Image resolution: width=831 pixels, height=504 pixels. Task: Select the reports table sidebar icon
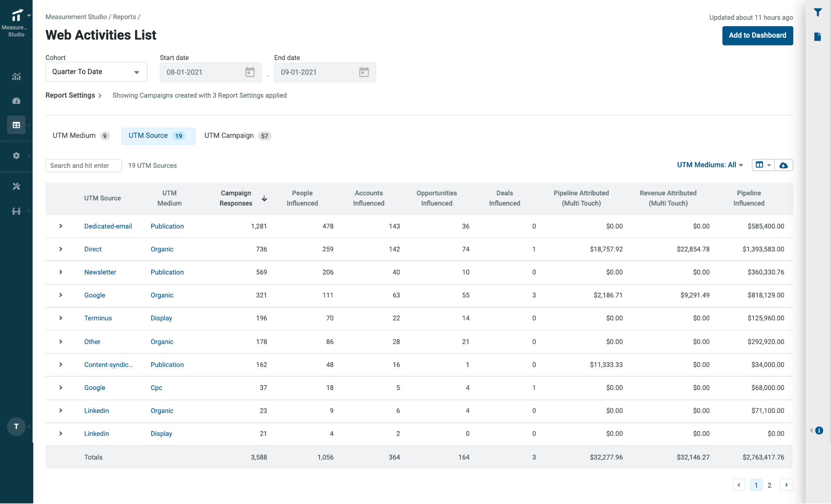tap(16, 125)
